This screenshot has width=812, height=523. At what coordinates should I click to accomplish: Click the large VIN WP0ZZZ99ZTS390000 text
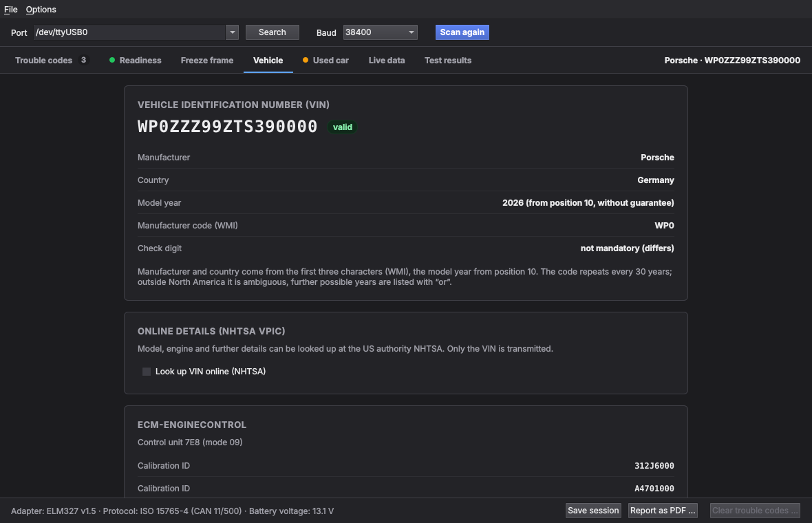click(x=227, y=127)
